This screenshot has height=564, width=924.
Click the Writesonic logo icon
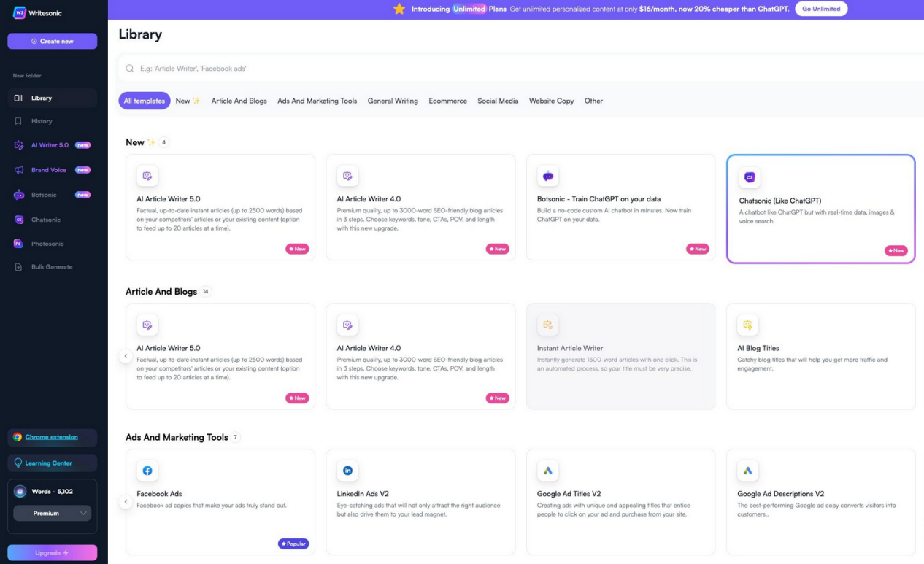tap(20, 12)
